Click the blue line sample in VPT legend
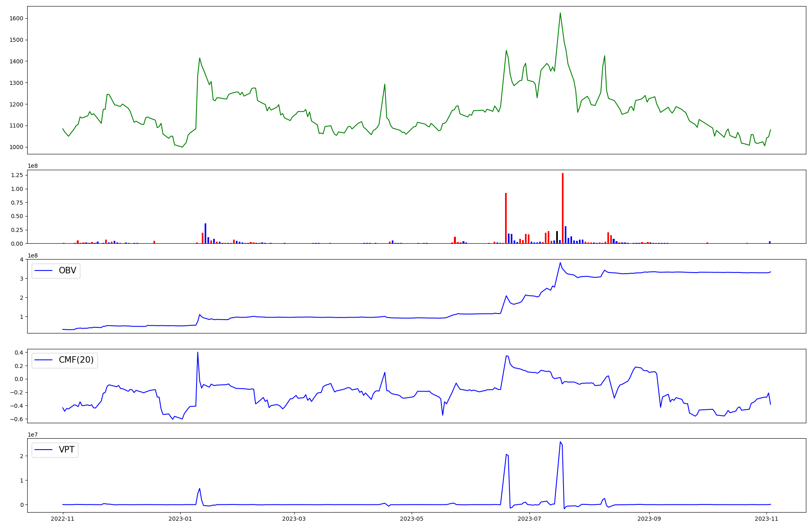This screenshot has height=528, width=812. [44, 450]
